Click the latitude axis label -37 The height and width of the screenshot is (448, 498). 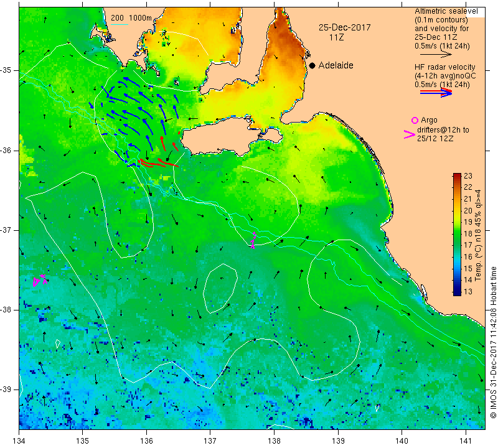6,230
